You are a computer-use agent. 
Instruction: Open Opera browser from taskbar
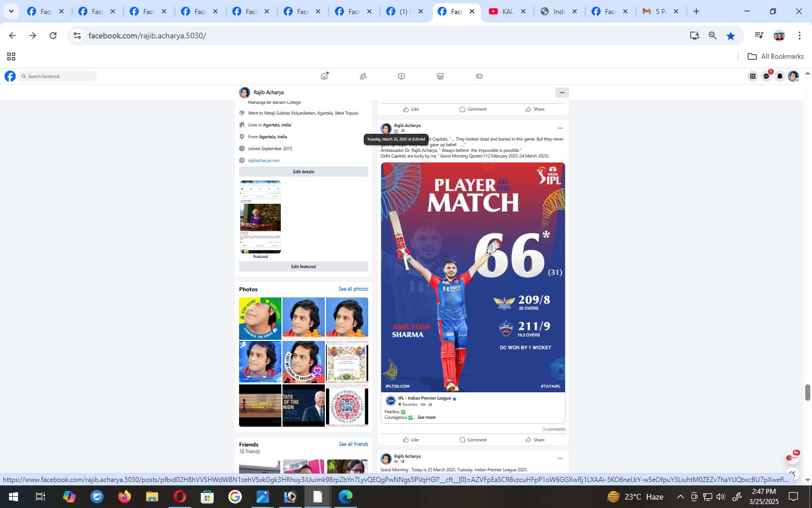click(180, 497)
